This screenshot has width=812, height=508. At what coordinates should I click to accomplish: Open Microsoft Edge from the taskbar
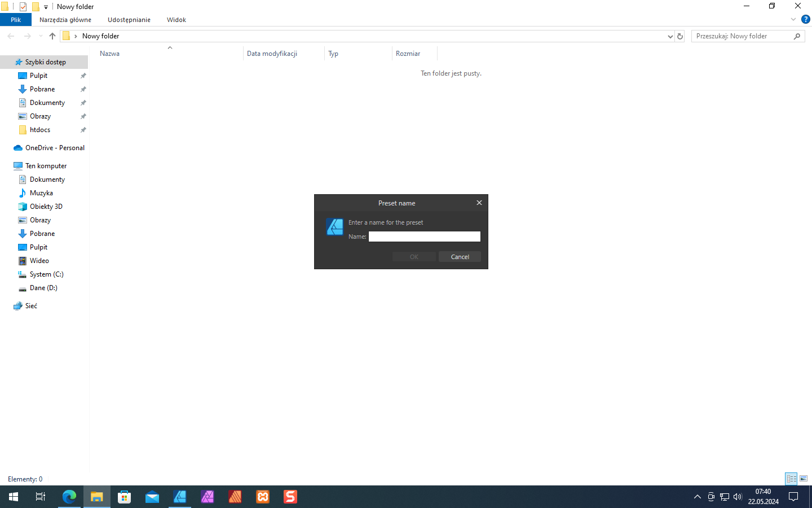click(x=69, y=497)
